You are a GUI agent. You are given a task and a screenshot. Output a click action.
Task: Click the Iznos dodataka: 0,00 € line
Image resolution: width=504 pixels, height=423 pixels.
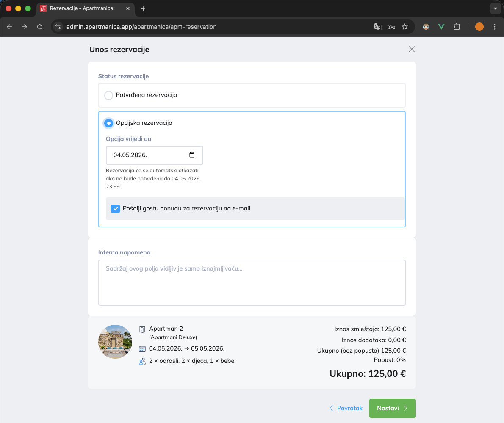374,340
